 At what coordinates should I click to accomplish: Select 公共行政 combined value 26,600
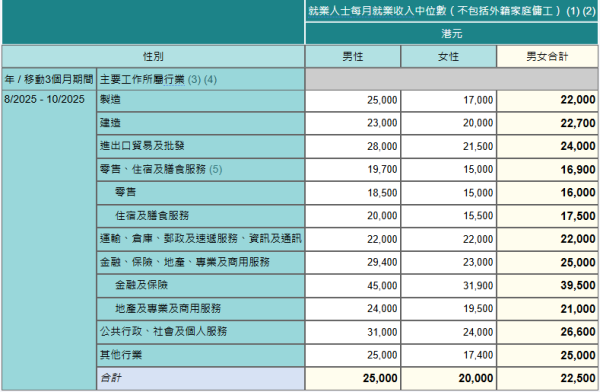pyautogui.click(x=547, y=332)
